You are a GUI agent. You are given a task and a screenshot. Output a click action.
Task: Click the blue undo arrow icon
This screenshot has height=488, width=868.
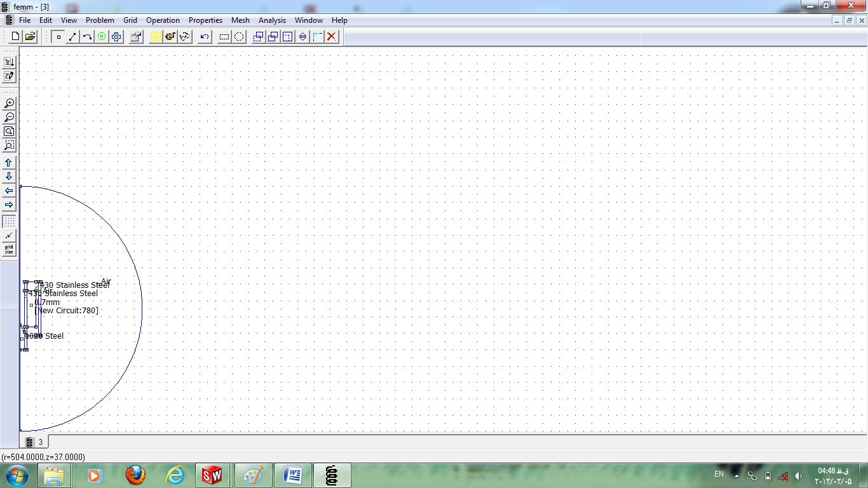205,37
